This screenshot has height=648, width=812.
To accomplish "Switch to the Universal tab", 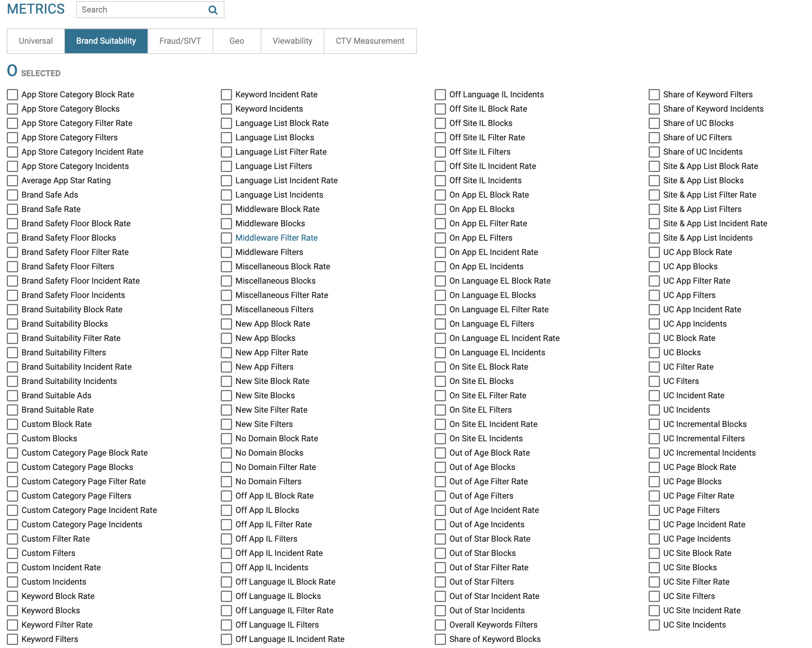I will point(36,41).
